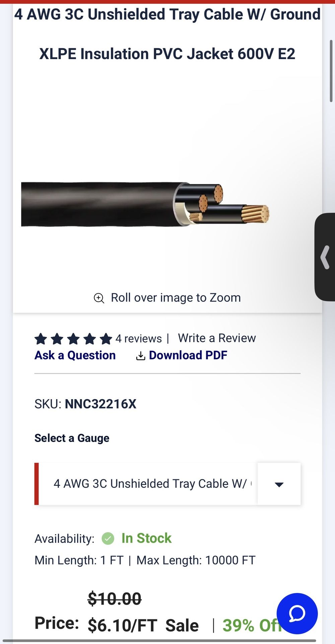Click the 39% Off sale label

250,626
